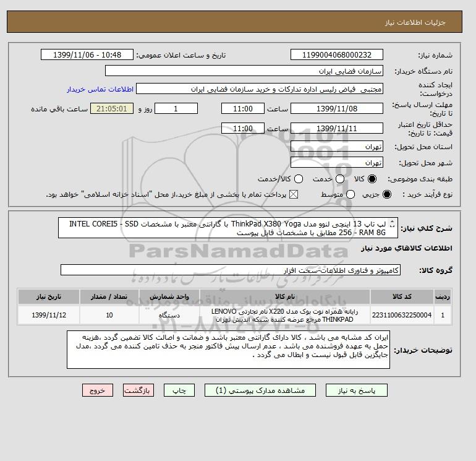Click the جزئیات اطلاعات نیاز header title
The width and height of the screenshot is (476, 461).
pos(415,22)
